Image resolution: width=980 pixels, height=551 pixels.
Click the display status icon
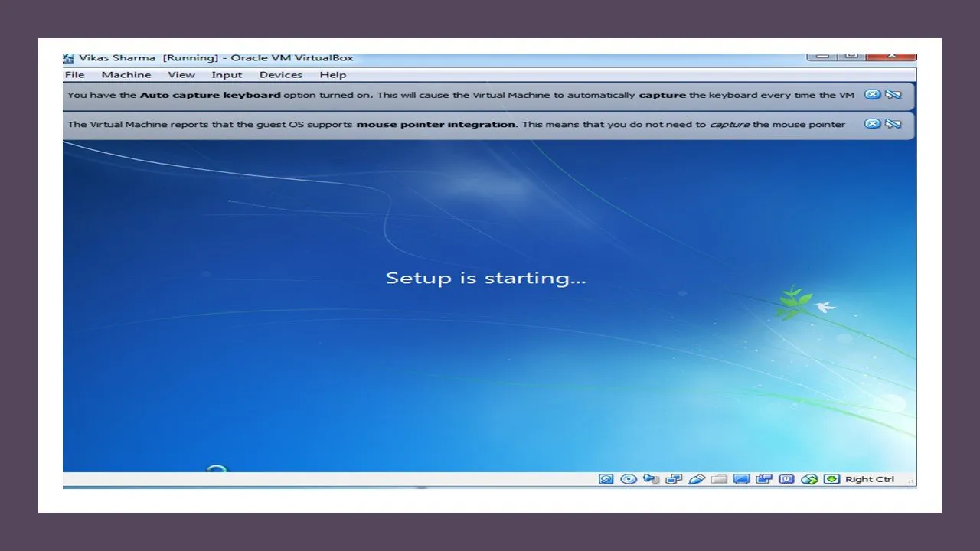741,479
